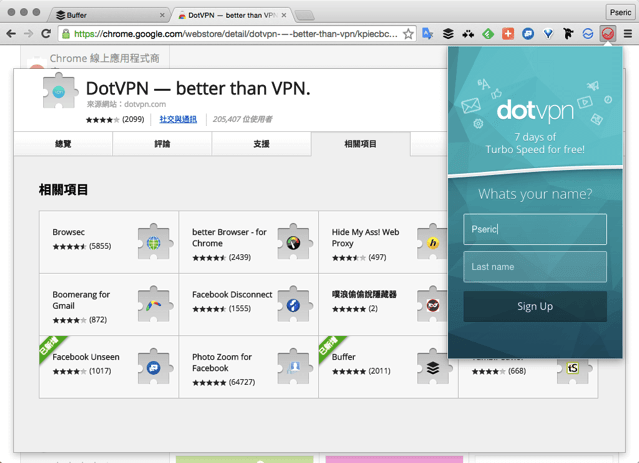Image resolution: width=639 pixels, height=463 pixels.
Task: Click the Browsec globe icon
Action: (x=154, y=242)
